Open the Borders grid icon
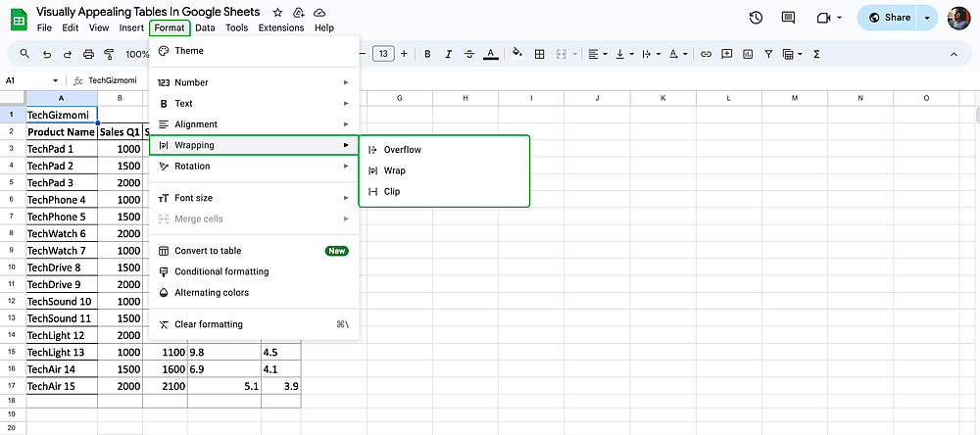This screenshot has height=435, width=980. point(539,55)
